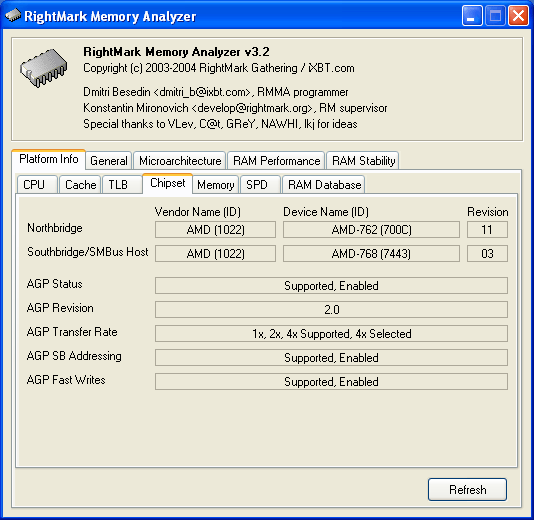Click the Northbridge vendor field AMD (1022)

(x=215, y=230)
